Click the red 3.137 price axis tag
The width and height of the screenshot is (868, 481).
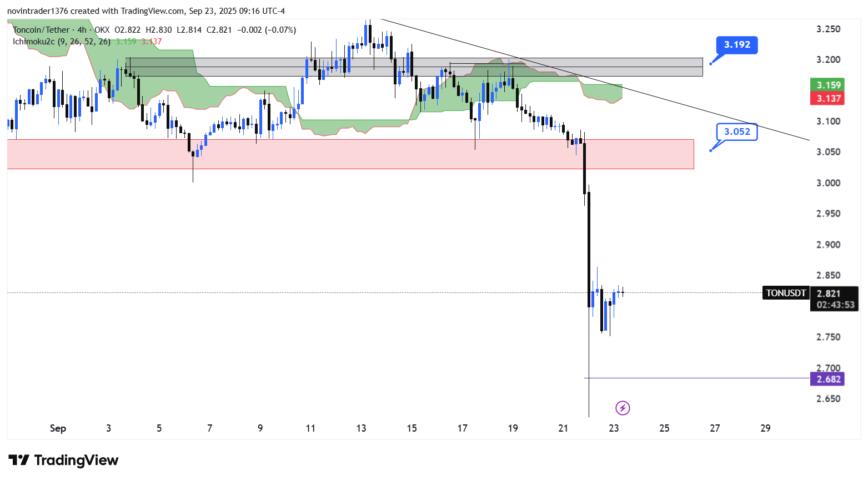pos(827,98)
